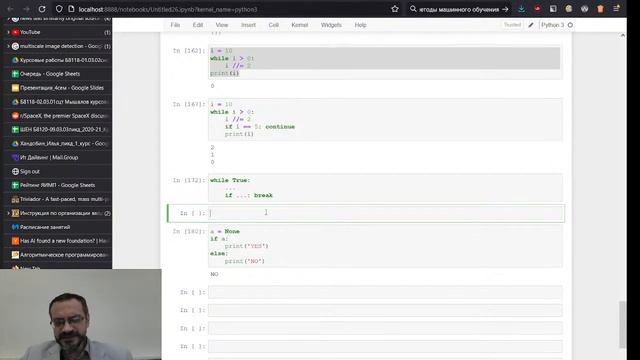Expand the Инструкция по организации tab group

click(8, 213)
